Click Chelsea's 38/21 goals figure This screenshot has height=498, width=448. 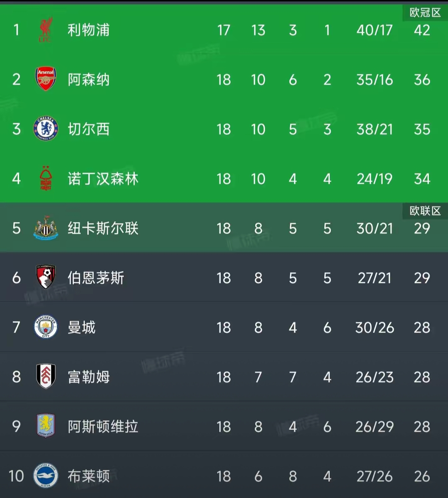(375, 129)
